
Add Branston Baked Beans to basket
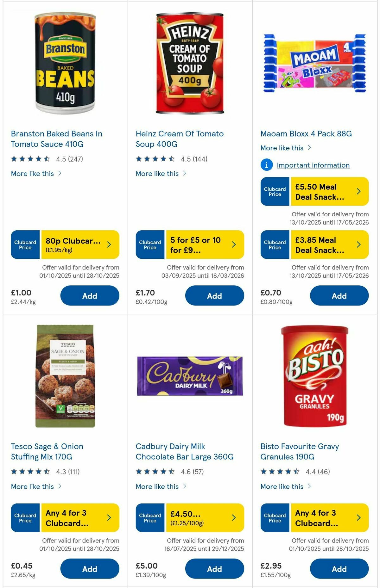(90, 296)
